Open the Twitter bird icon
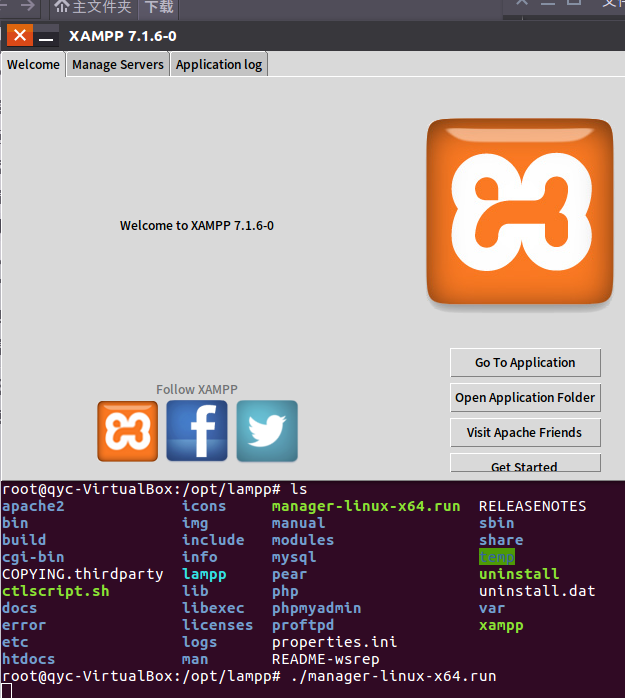This screenshot has height=698, width=625. click(x=267, y=430)
